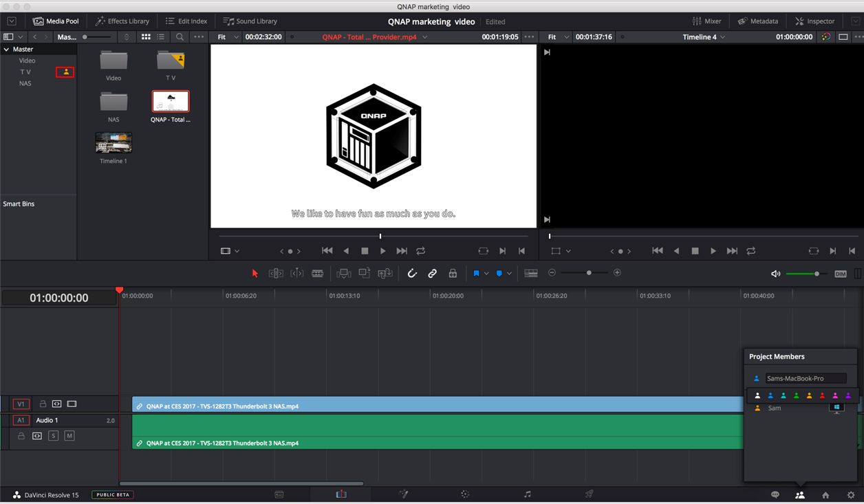
Task: Select the NAS bin in tree
Action: click(25, 83)
